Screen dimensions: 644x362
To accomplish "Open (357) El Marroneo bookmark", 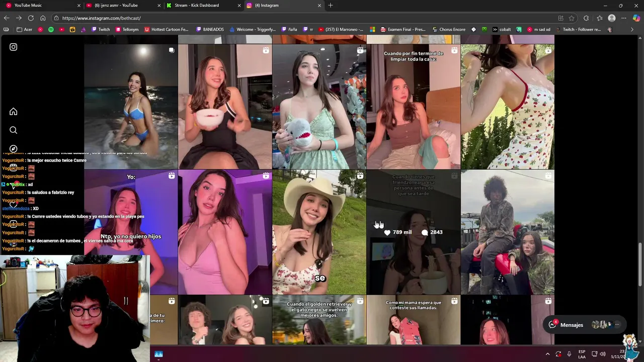I will (x=341, y=30).
